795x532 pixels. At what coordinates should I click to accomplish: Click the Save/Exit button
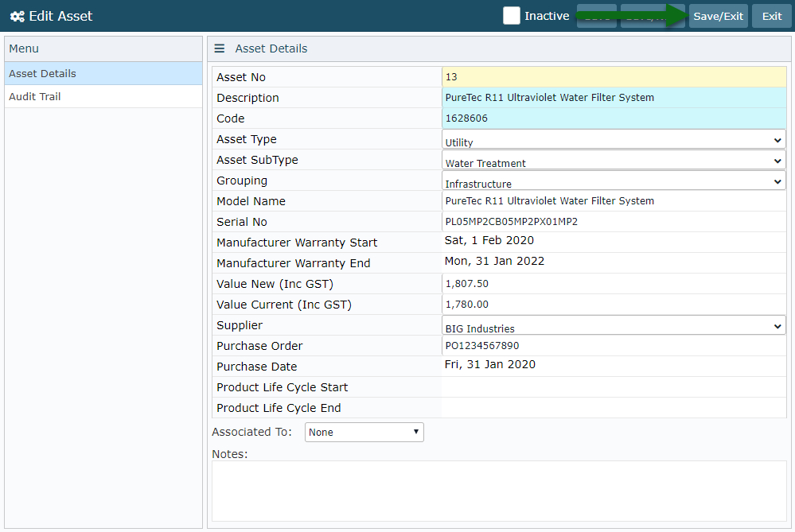pyautogui.click(x=718, y=16)
